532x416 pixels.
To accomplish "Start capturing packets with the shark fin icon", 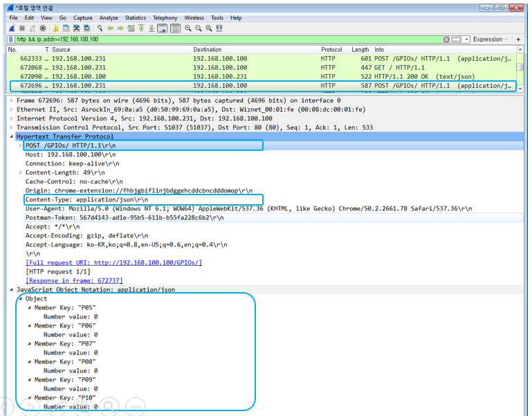I will (x=12, y=28).
